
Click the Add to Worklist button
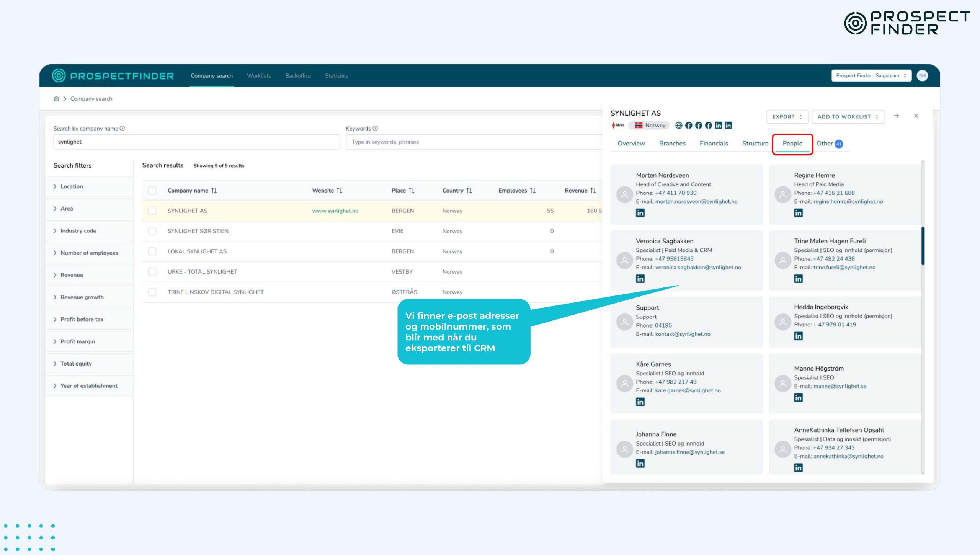pyautogui.click(x=848, y=117)
